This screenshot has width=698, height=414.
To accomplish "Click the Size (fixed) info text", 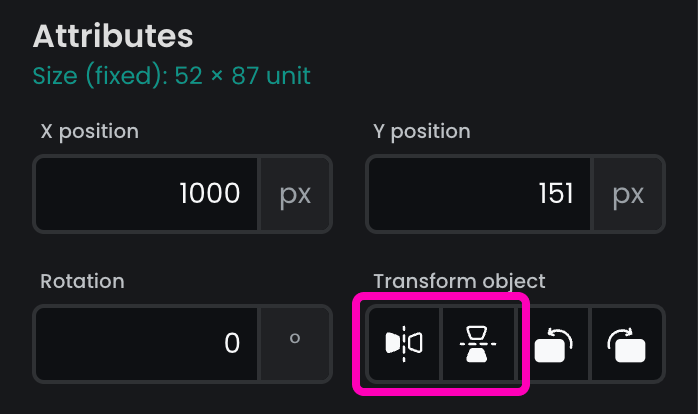I will pos(171,75).
